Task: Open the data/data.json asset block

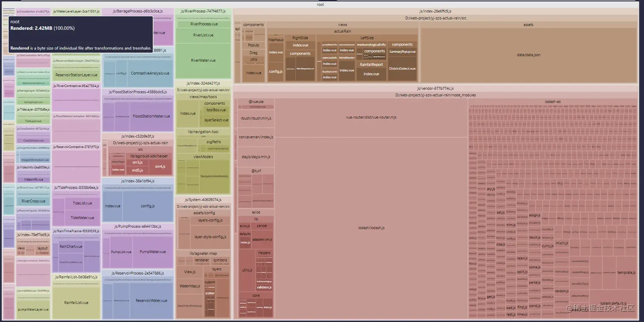Action: pos(529,55)
